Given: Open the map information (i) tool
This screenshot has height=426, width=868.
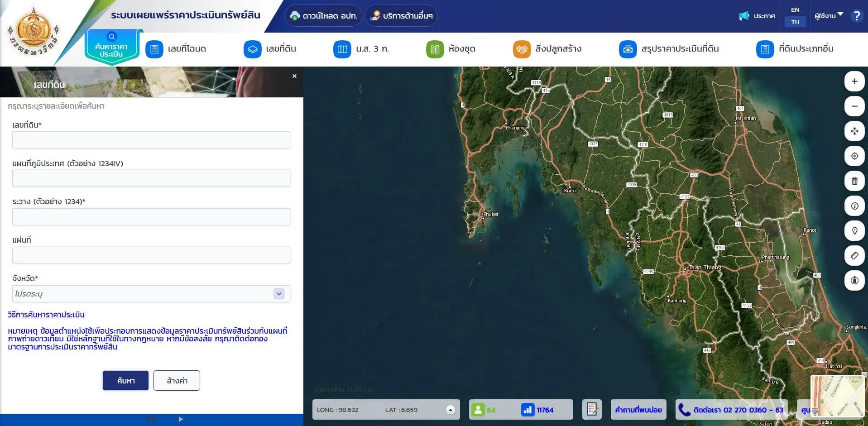Looking at the screenshot, I should (854, 206).
